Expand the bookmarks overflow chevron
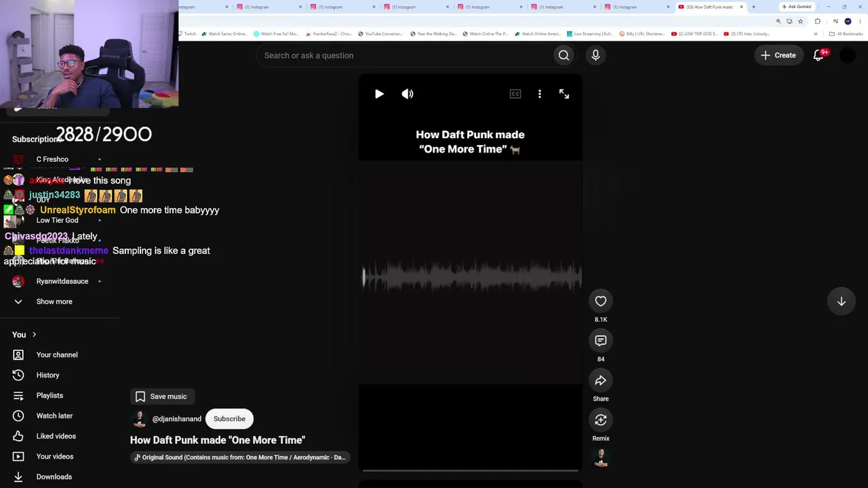Viewport: 868px width, 488px height. click(816, 34)
